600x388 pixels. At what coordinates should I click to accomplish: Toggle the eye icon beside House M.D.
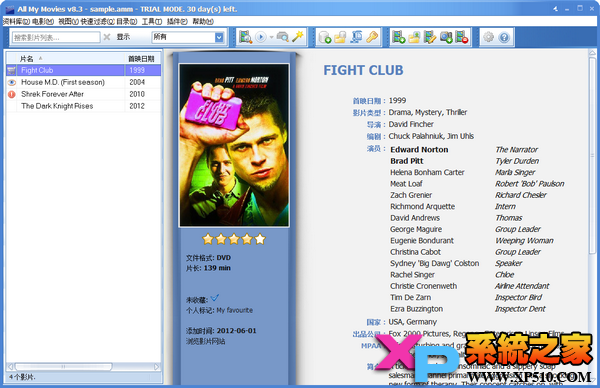(x=11, y=82)
